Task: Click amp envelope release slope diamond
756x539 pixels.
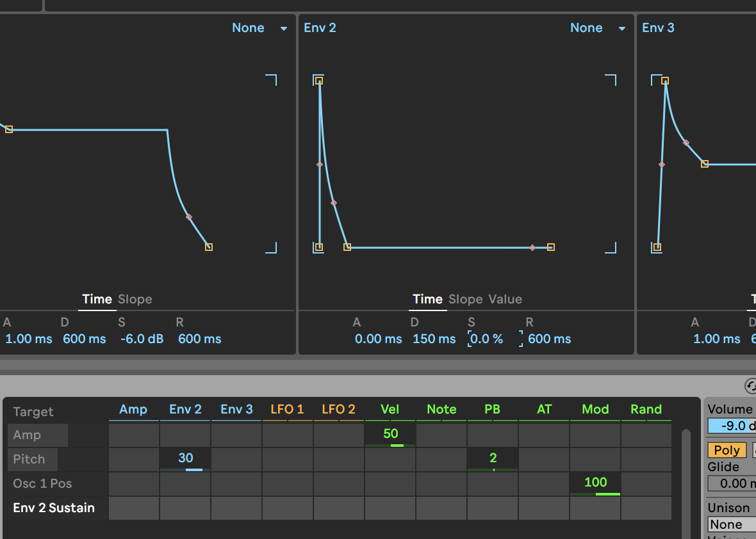Action: point(189,217)
